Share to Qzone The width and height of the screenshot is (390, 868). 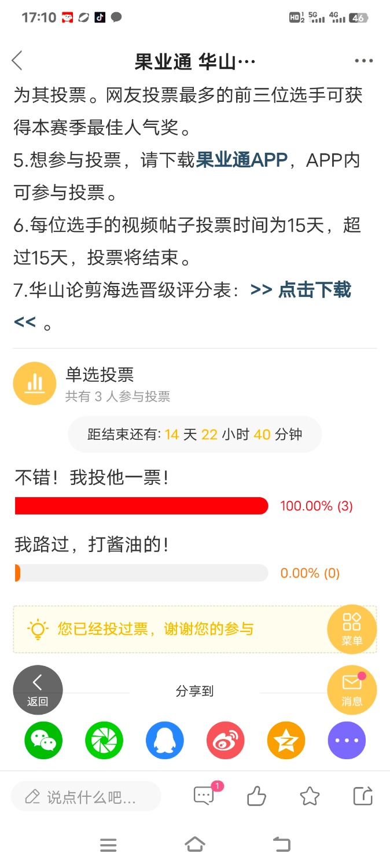286,740
